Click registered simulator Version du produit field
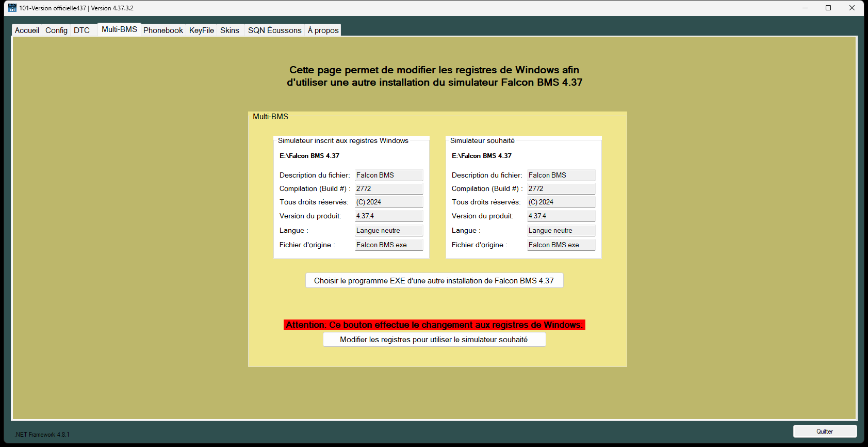The image size is (868, 447). pos(389,216)
